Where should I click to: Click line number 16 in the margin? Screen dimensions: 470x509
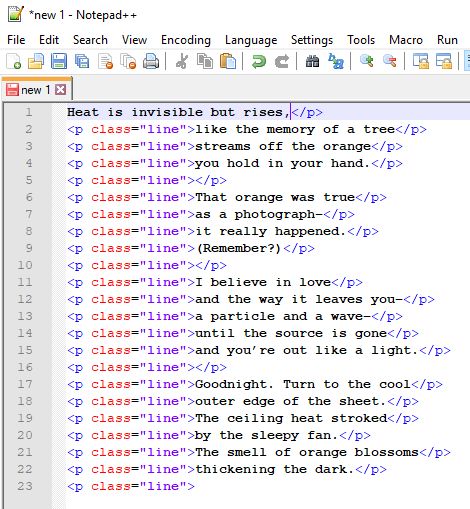click(x=25, y=367)
